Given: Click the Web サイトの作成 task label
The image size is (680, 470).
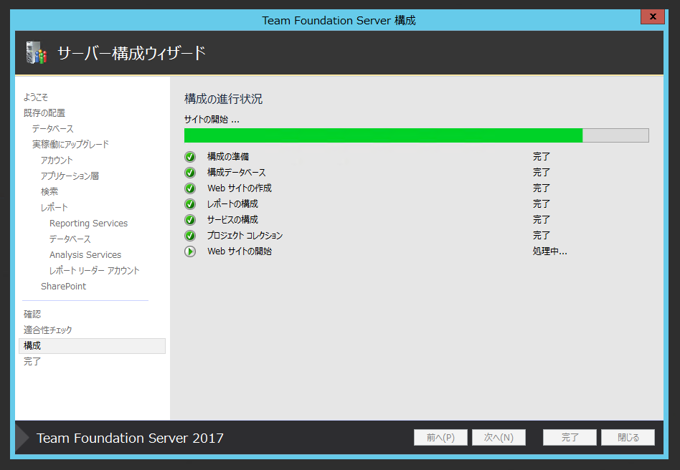Looking at the screenshot, I should [x=239, y=188].
